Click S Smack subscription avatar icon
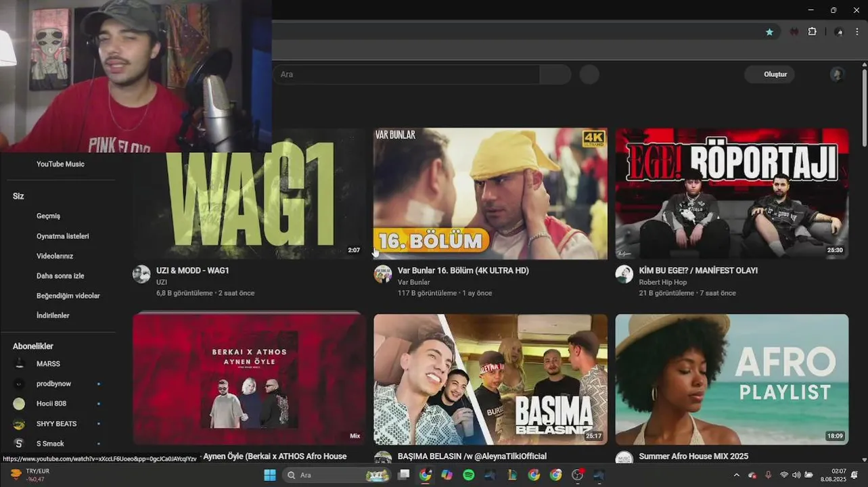868x487 pixels. coord(20,444)
